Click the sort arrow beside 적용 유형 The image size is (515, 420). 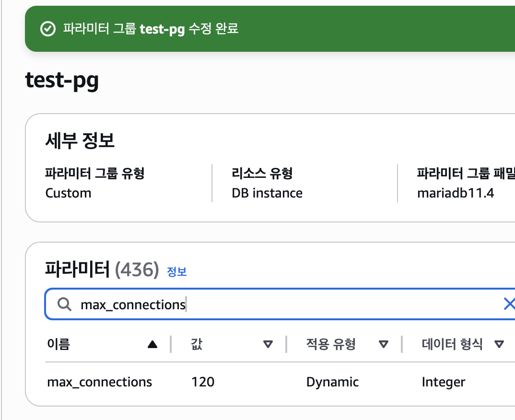(x=383, y=344)
